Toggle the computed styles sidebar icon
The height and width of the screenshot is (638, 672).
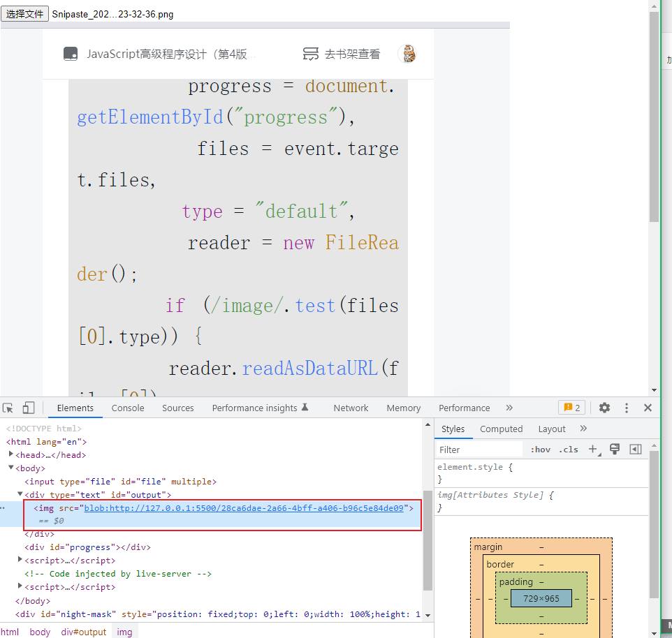[636, 449]
